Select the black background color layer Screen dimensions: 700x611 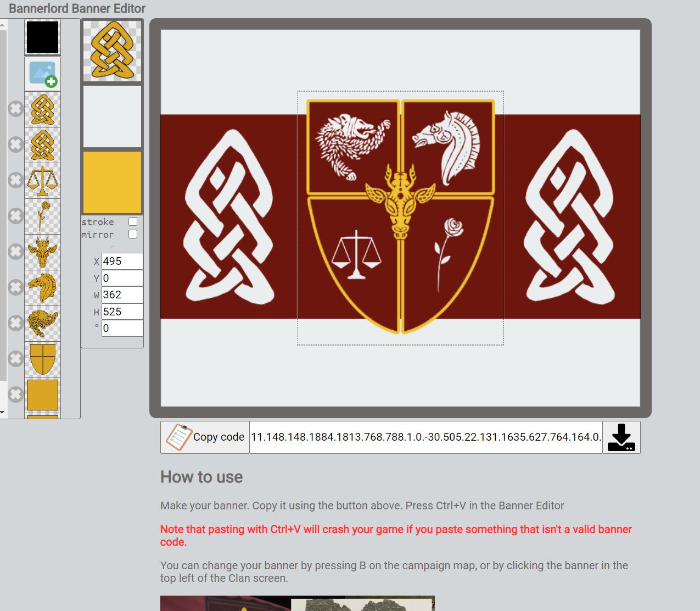click(x=42, y=37)
